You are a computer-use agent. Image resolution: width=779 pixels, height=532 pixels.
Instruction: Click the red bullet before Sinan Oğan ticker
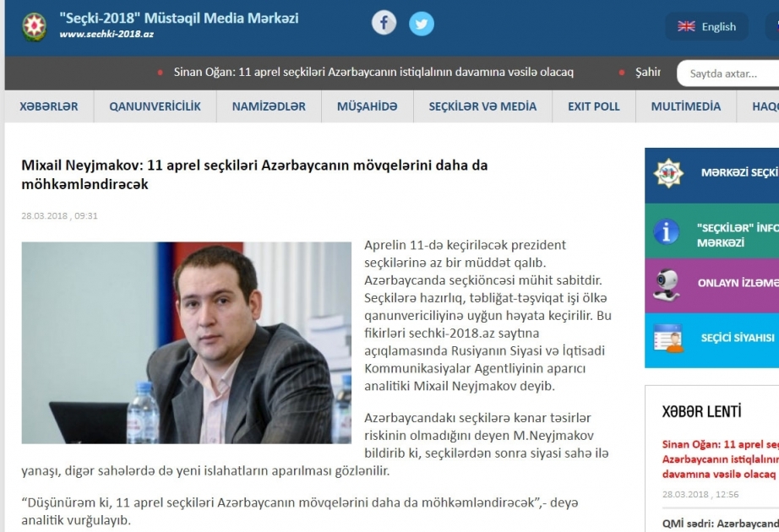point(160,73)
